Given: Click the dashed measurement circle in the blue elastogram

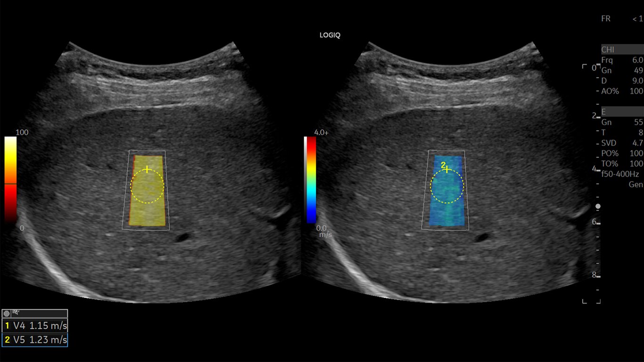Looking at the screenshot, I should (x=447, y=186).
